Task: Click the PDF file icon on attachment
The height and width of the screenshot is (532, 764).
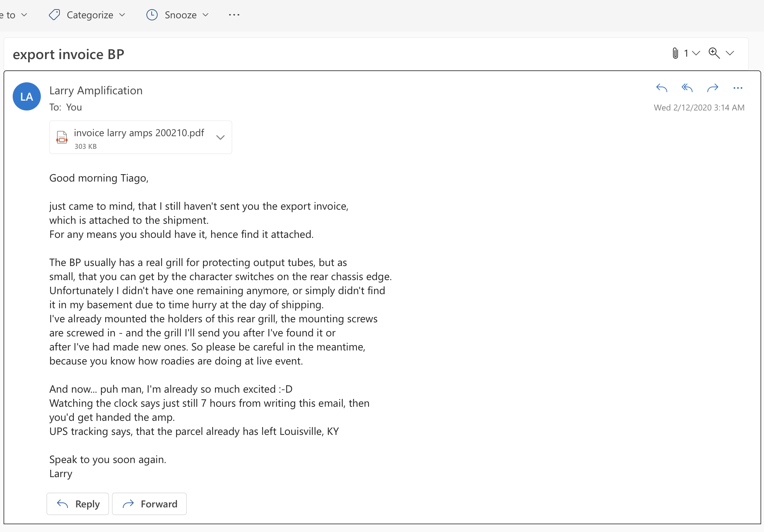Action: coord(62,137)
